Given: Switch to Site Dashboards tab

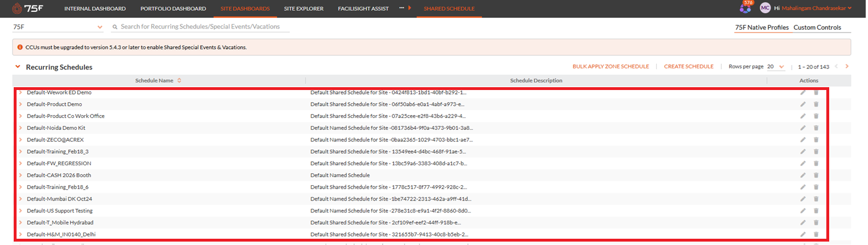Looking at the screenshot, I should coord(245,9).
